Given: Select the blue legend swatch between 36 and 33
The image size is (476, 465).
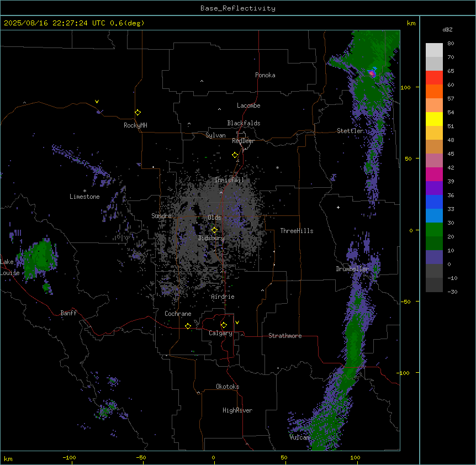Looking at the screenshot, I should [434, 202].
